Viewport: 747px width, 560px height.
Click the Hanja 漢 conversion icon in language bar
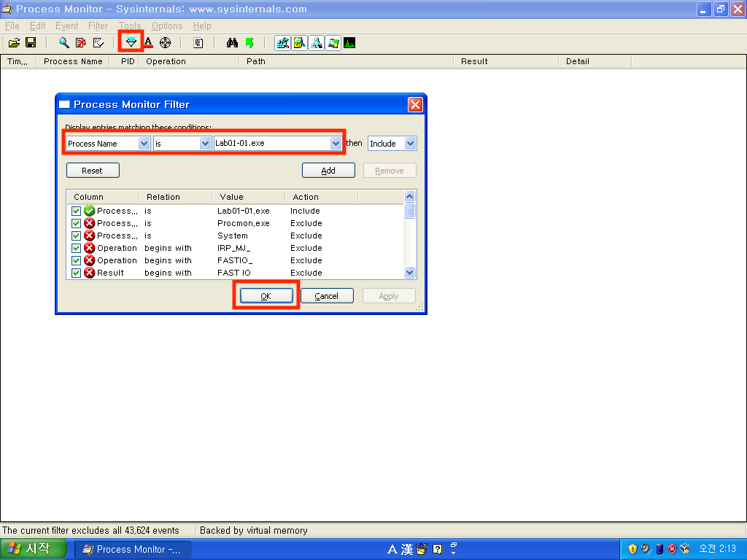(x=407, y=549)
